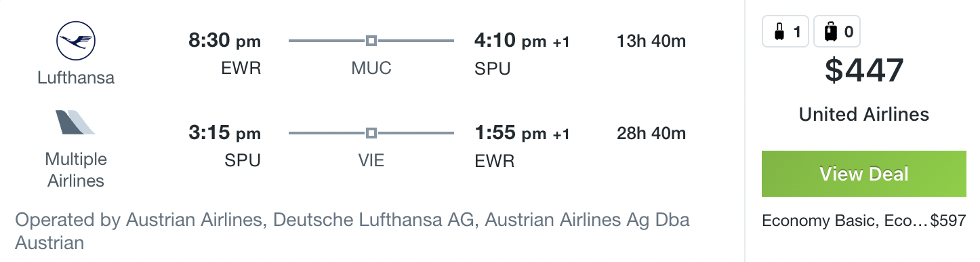This screenshot has height=262, width=980.
Task: Open the Economy Basic $597 fare option
Action: (x=864, y=221)
